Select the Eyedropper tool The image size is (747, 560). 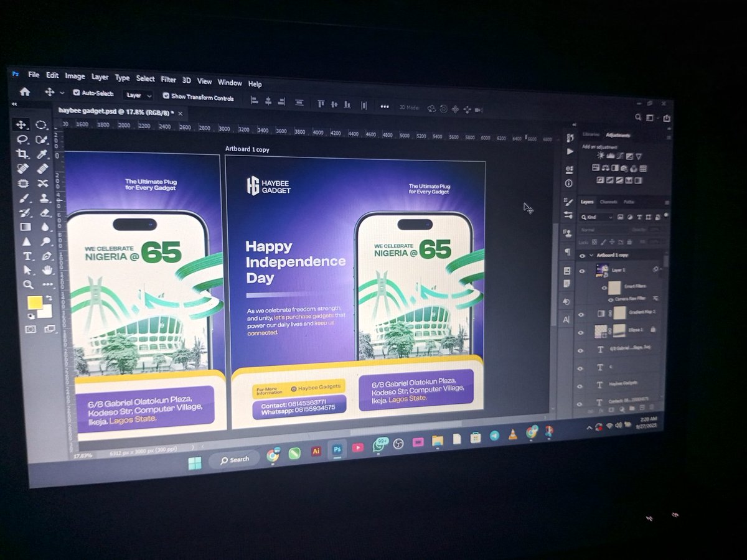[42, 154]
